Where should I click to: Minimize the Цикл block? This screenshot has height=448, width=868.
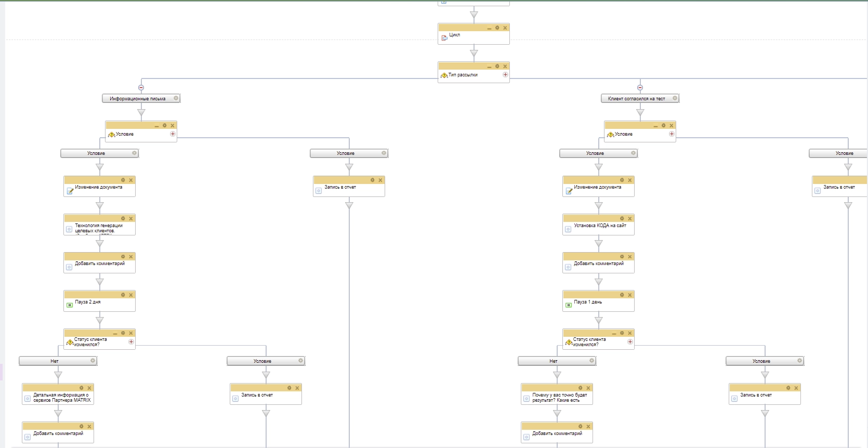[x=489, y=29]
